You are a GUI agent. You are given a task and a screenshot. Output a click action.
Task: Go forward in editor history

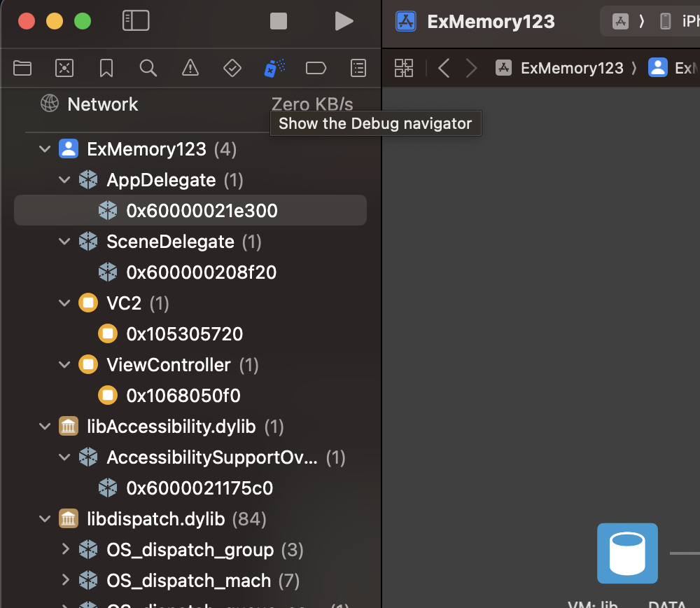pyautogui.click(x=471, y=69)
